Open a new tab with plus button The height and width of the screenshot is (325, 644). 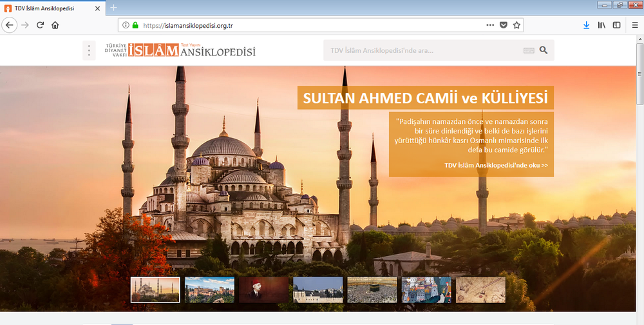[113, 7]
